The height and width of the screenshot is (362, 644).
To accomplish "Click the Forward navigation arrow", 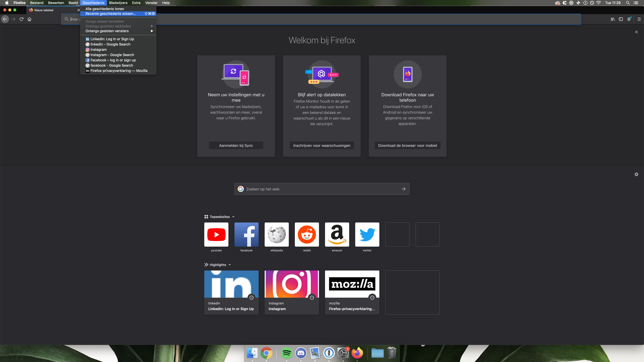I will 13,19.
